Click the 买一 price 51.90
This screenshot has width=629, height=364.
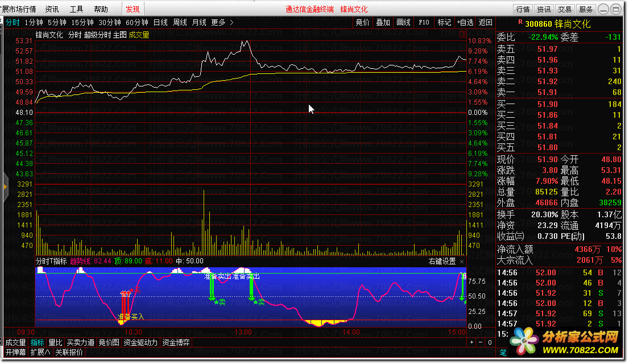click(547, 104)
